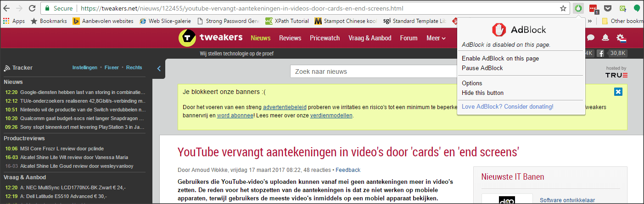
Task: Open Strong Password Generator bookmark
Action: coord(228,21)
